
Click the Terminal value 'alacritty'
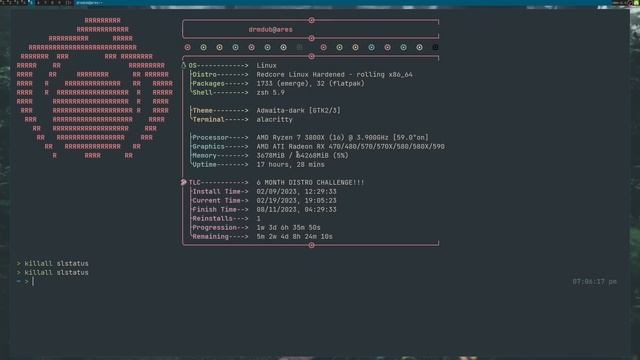274,119
